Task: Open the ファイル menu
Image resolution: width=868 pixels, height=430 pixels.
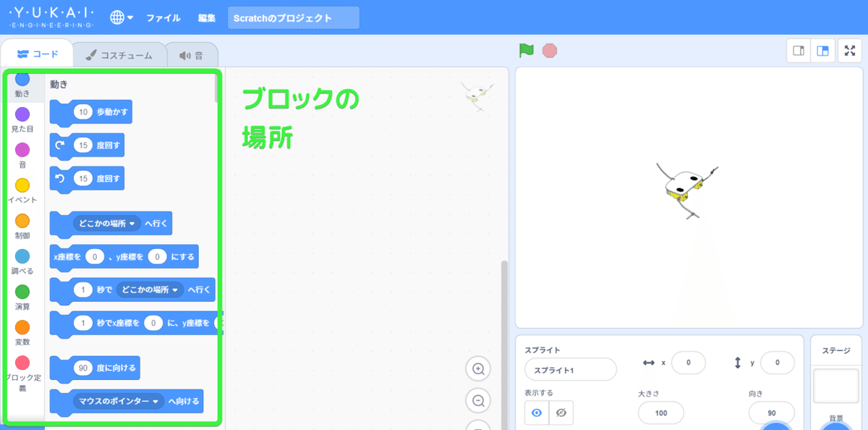Action: [x=163, y=17]
